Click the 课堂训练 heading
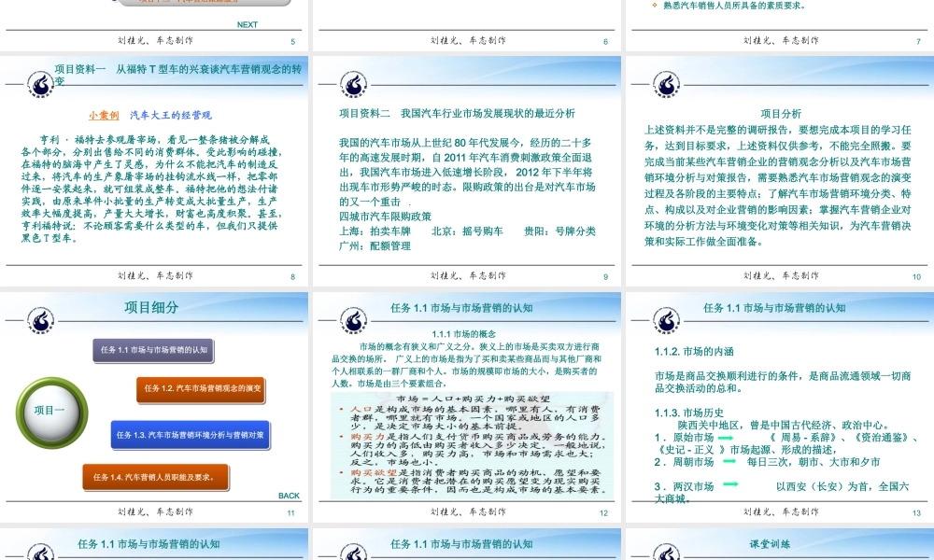This screenshot has height=560, width=934. point(770,544)
